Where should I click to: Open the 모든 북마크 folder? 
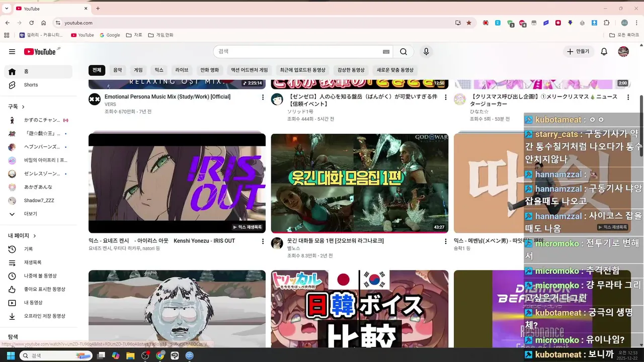coord(624,35)
